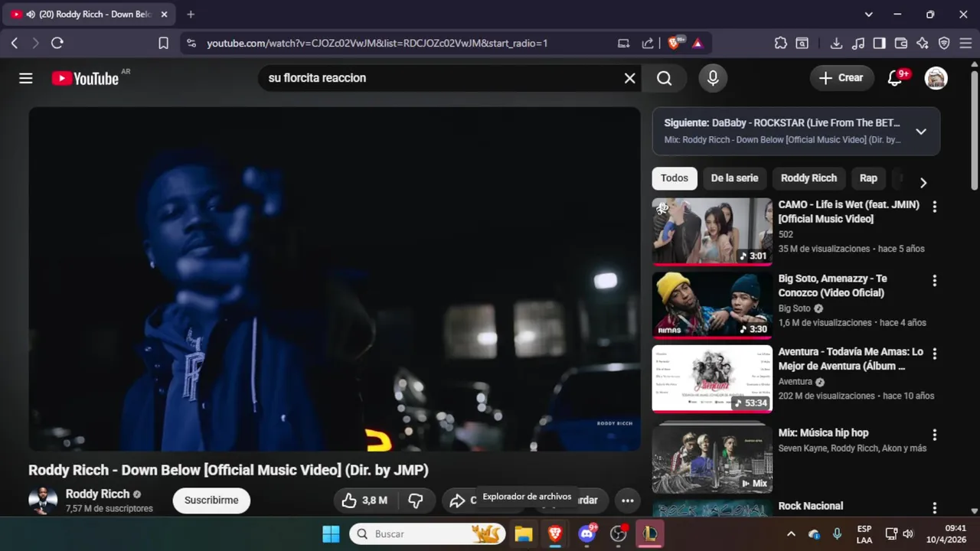Open a new browser tab
The image size is (980, 551).
click(191, 15)
